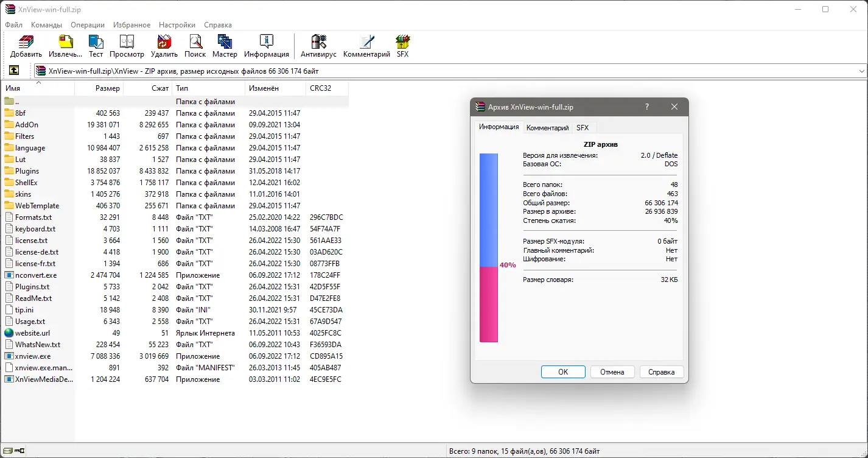The width and height of the screenshot is (868, 458).
Task: Run the Тест archive test tool
Action: point(96,41)
